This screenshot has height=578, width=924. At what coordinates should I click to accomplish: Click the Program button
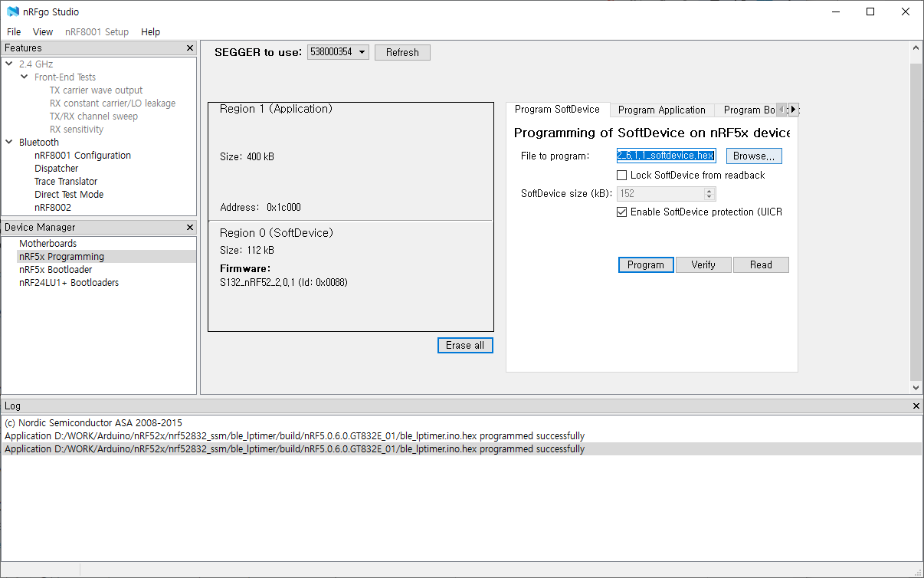(646, 264)
